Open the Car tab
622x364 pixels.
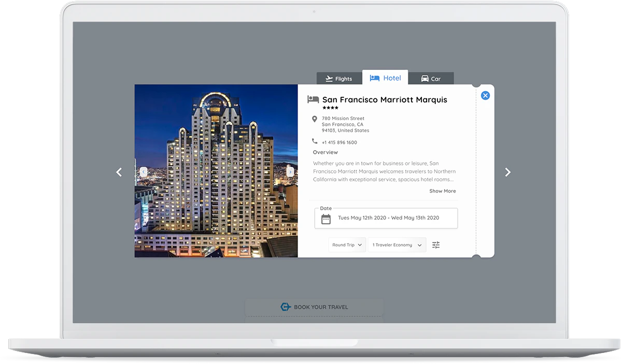(x=431, y=79)
